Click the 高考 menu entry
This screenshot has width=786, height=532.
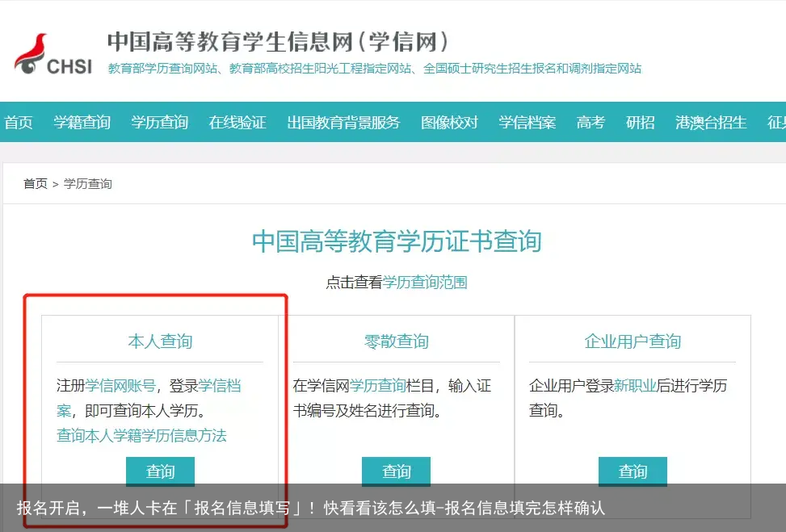[x=590, y=123]
